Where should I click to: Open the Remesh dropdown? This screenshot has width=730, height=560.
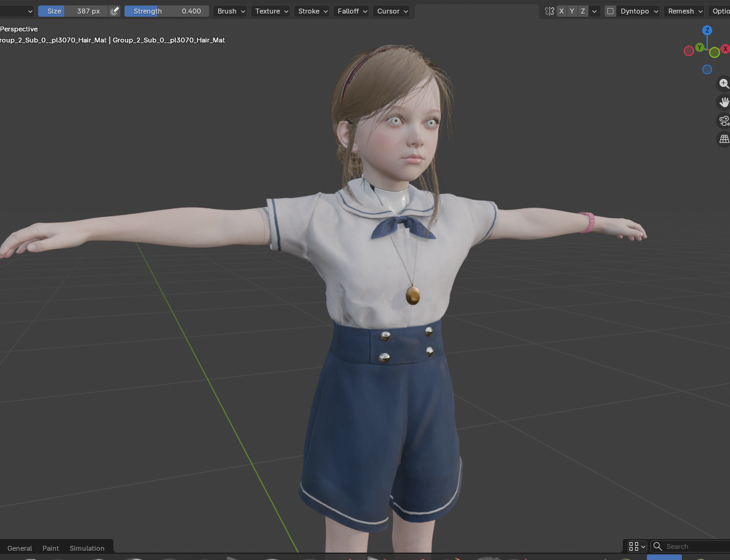point(684,11)
